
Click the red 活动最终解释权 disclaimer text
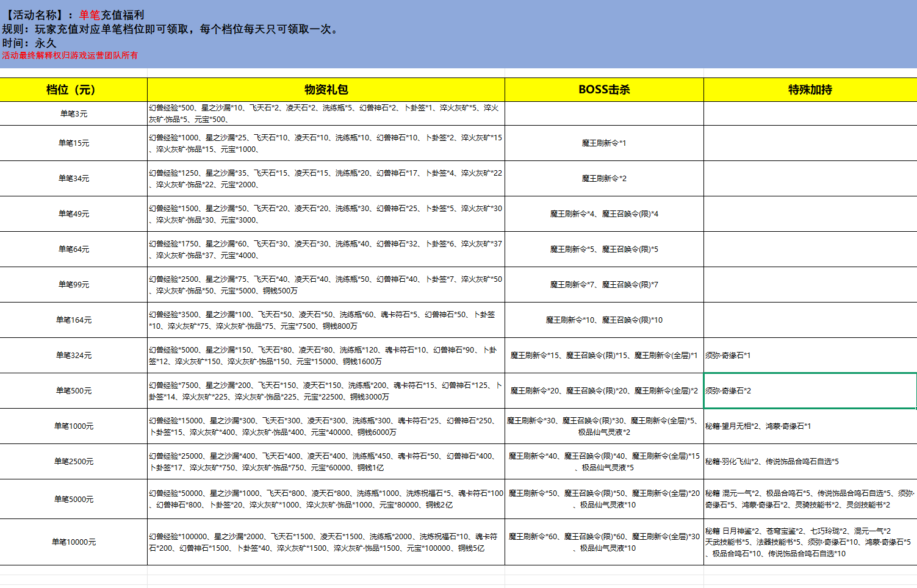(x=70, y=56)
